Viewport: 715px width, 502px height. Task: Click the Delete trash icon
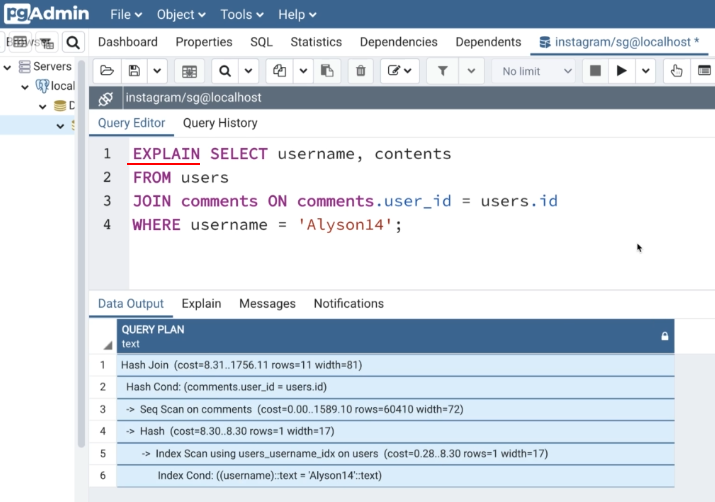point(360,71)
